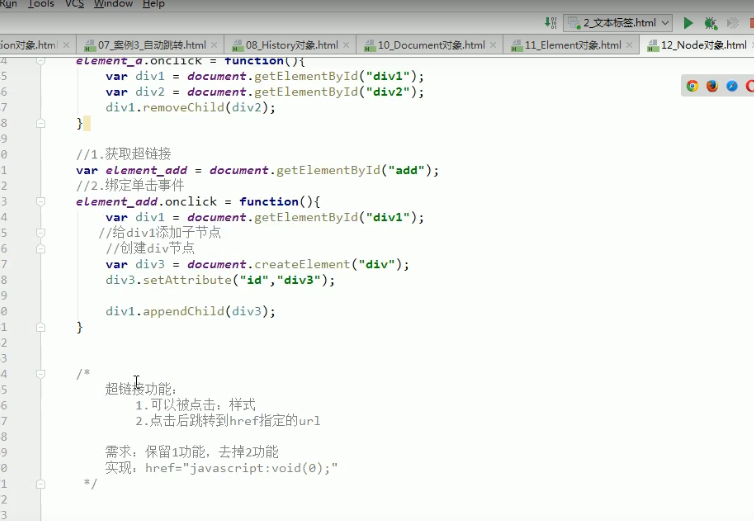Open the VCS menu

point(74,4)
